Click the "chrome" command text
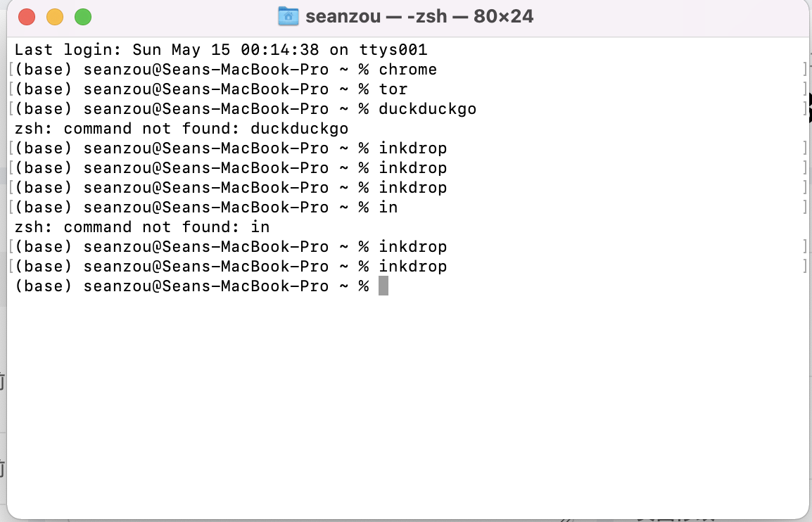The image size is (812, 522). (x=407, y=70)
